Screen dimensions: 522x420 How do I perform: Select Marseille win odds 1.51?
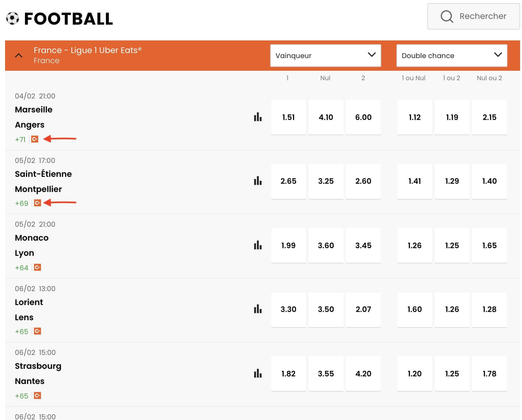tap(288, 117)
